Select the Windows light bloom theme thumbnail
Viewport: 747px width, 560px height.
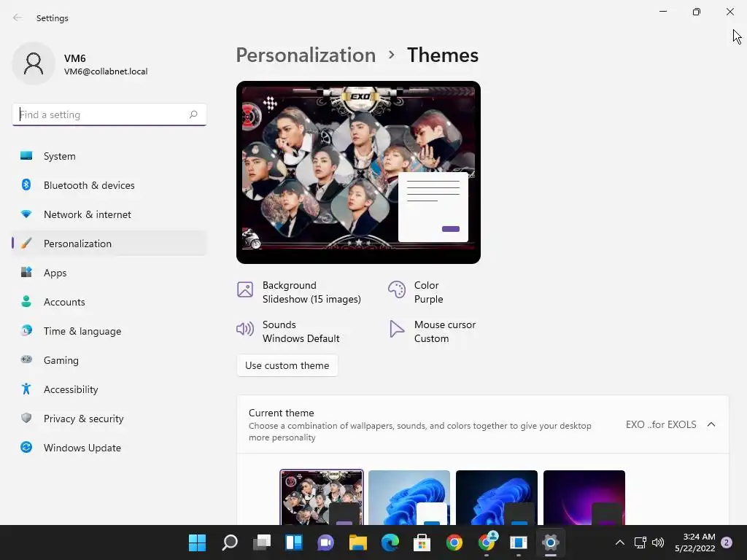click(409, 497)
